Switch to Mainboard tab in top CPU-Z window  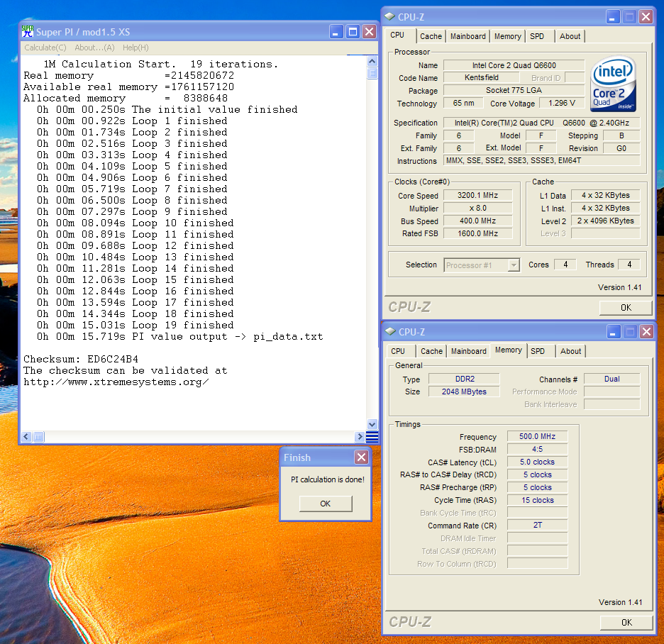[468, 36]
